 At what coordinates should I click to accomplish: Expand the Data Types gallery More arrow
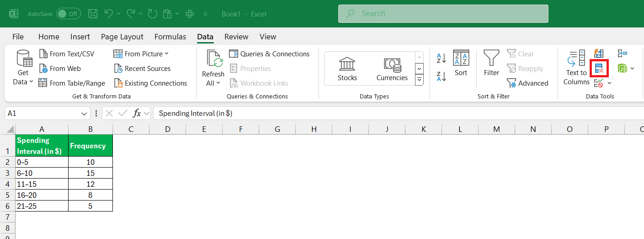pos(419,80)
